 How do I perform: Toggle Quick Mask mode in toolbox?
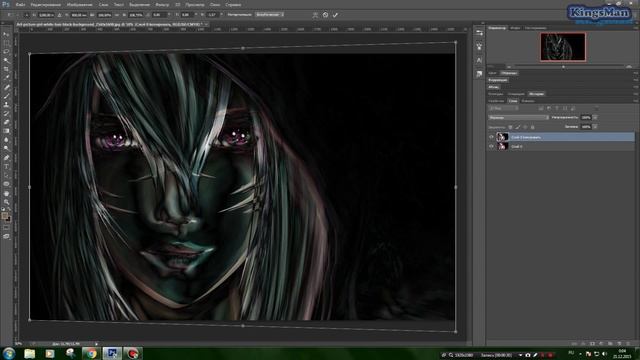click(6, 228)
